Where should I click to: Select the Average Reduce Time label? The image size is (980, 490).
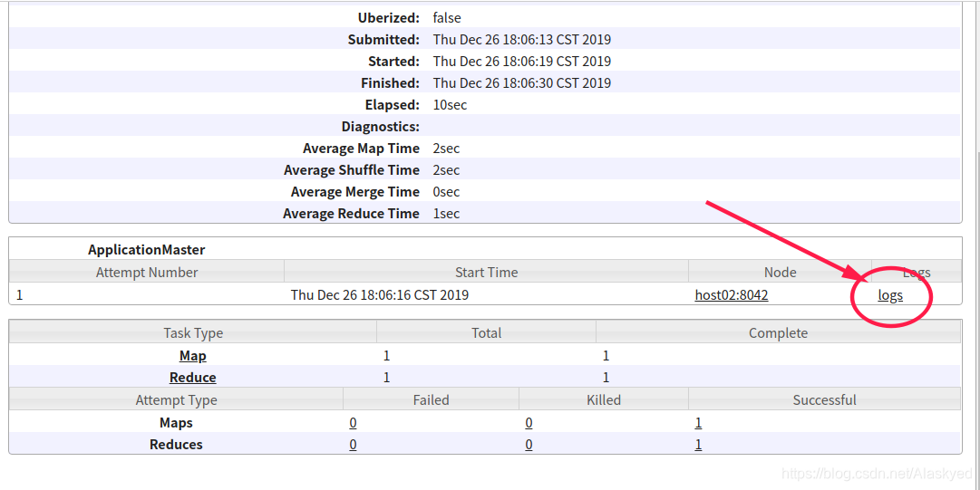(x=351, y=214)
